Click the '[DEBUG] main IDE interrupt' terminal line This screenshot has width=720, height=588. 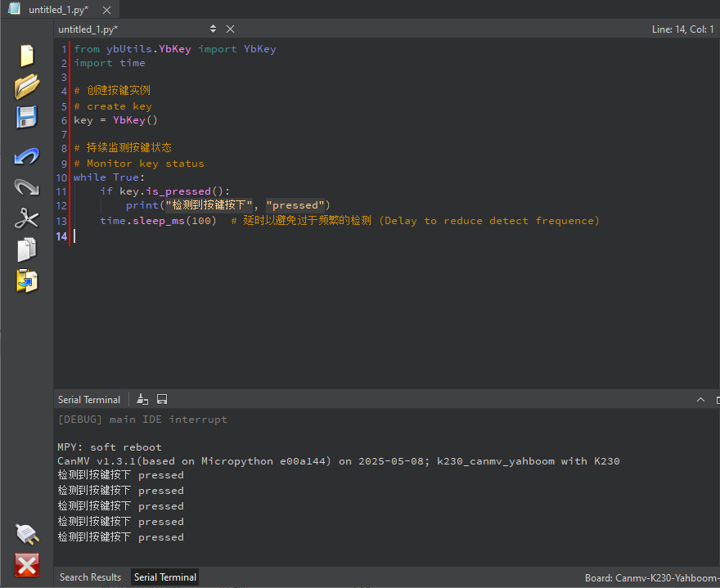(142, 420)
